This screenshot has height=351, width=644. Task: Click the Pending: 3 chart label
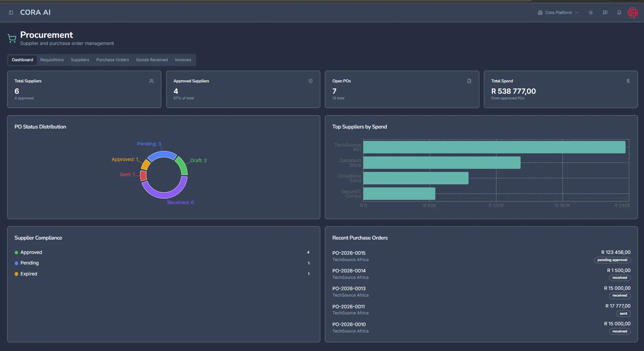pos(149,144)
